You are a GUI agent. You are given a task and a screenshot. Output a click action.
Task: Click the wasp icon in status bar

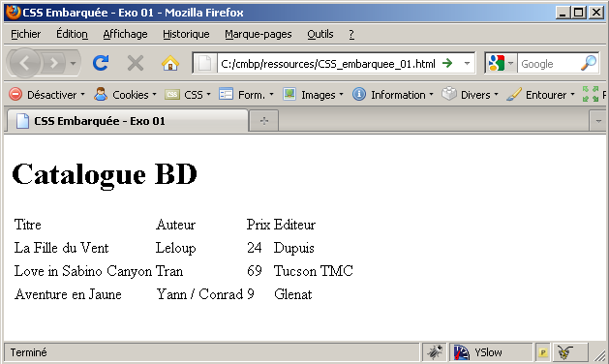pyautogui.click(x=564, y=352)
